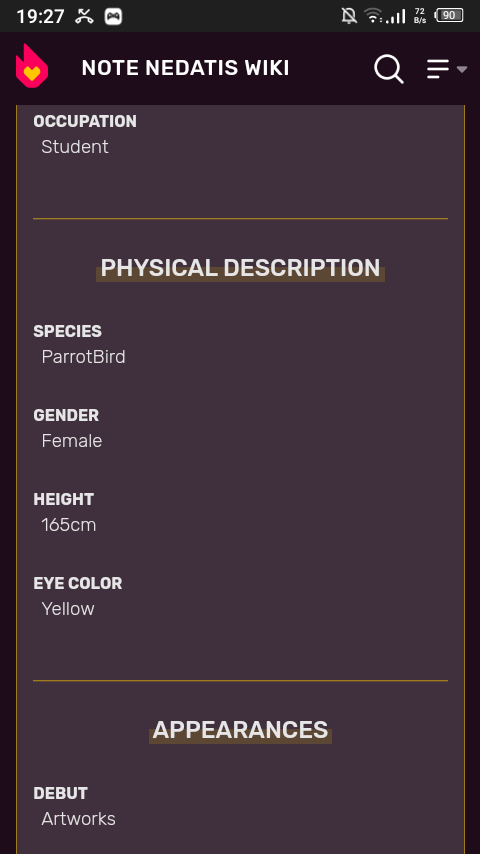Open the search magnifier icon

(x=388, y=69)
